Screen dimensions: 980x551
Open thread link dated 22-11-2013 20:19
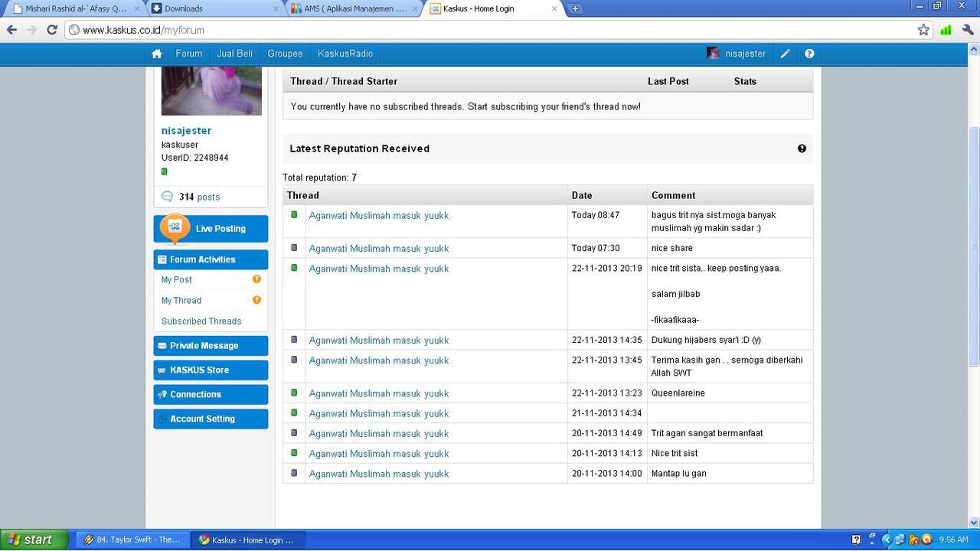[x=379, y=269]
